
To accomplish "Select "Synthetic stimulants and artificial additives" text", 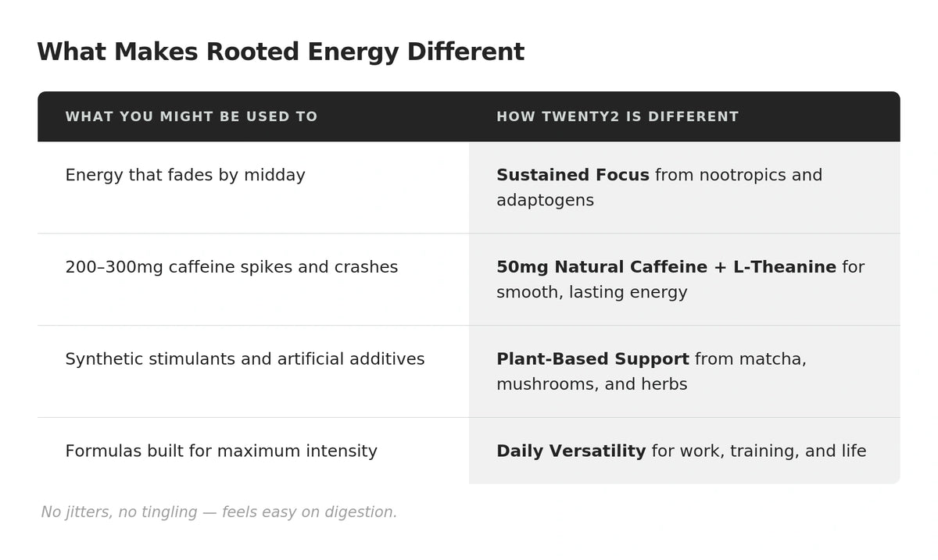I will tap(245, 359).
